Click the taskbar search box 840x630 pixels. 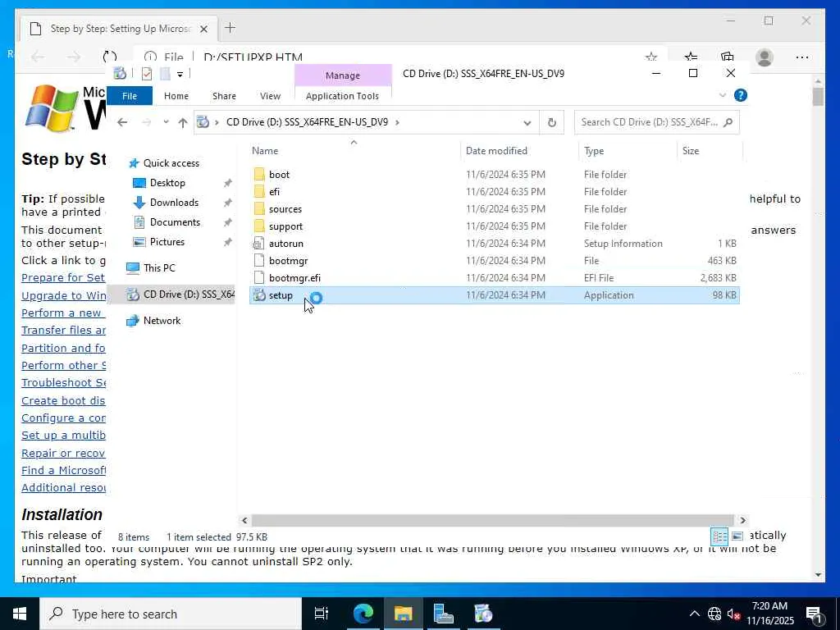[x=171, y=614]
